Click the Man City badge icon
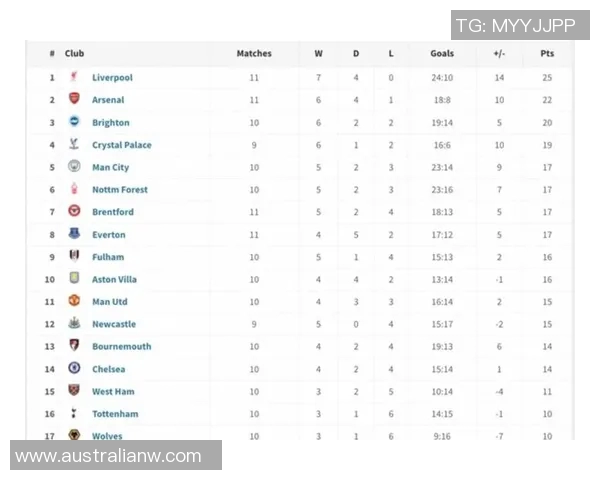This screenshot has height=480, width=600. [x=73, y=167]
